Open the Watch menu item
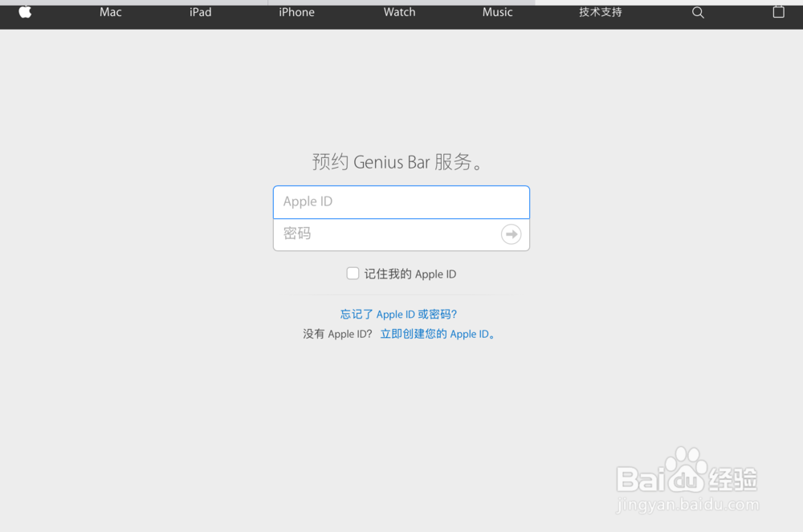803x532 pixels. [x=399, y=12]
